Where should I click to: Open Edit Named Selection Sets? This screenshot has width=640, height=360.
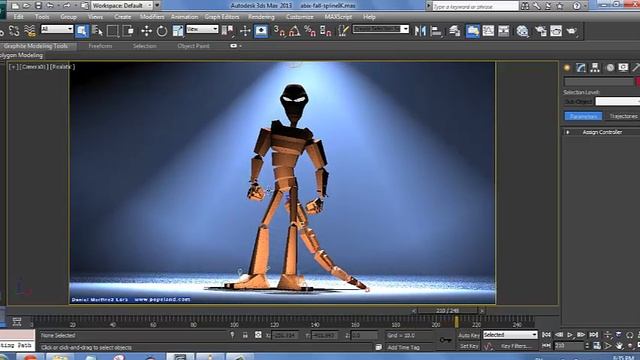point(343,31)
